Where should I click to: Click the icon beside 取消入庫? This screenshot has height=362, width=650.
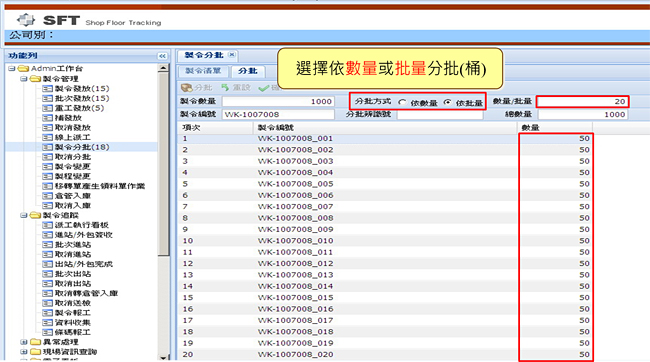click(48, 205)
